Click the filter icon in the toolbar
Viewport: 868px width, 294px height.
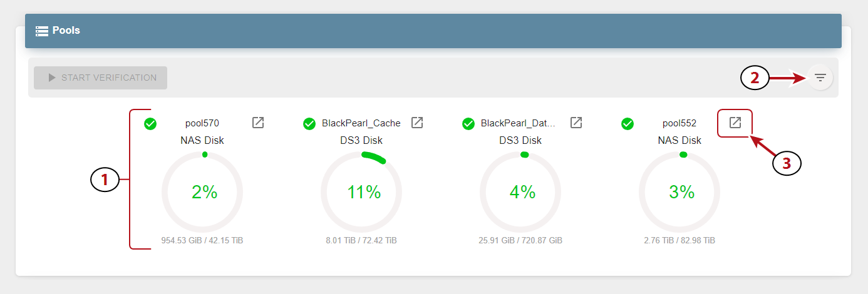click(x=820, y=78)
